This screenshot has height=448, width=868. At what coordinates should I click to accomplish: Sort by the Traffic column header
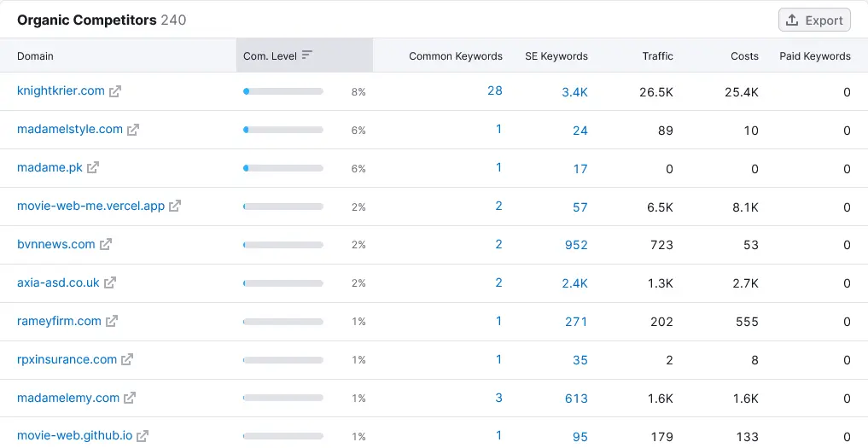(x=658, y=56)
